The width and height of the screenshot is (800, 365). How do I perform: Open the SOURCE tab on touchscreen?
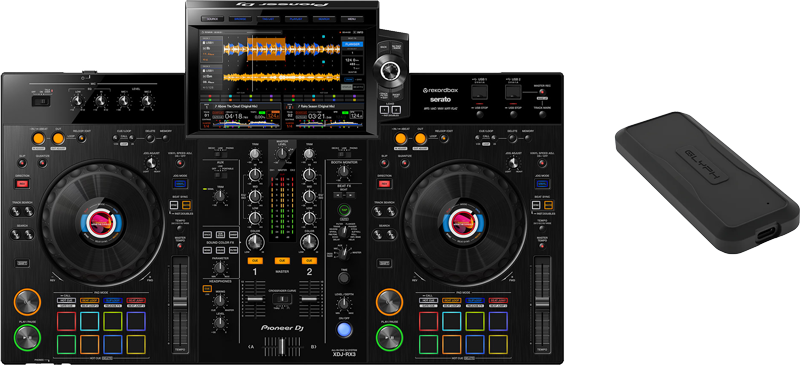[213, 19]
